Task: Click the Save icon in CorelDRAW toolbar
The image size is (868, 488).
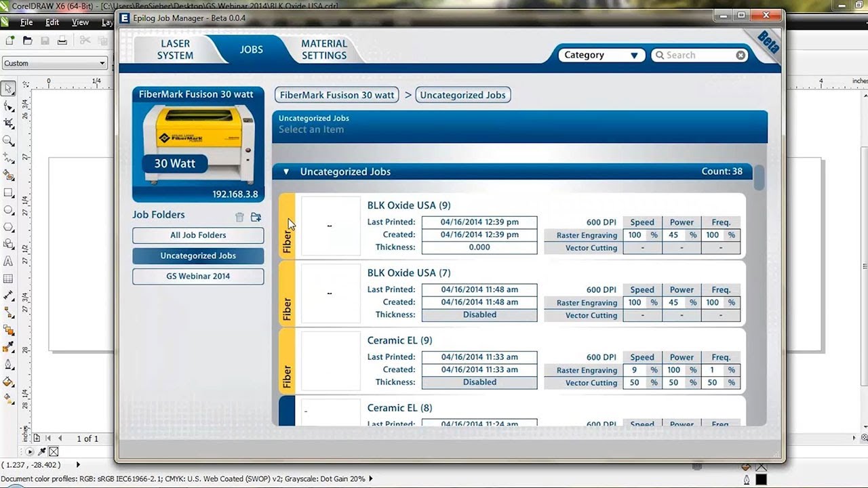Action: point(45,41)
